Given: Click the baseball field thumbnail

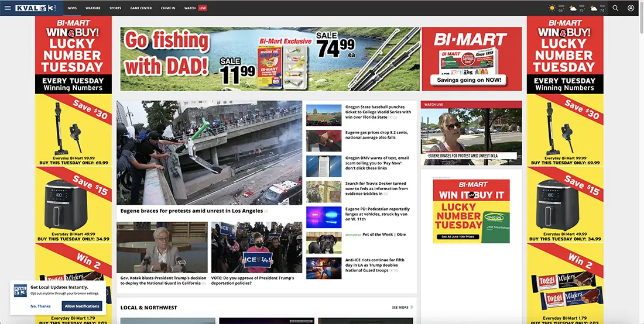Looking at the screenshot, I should 324,115.
